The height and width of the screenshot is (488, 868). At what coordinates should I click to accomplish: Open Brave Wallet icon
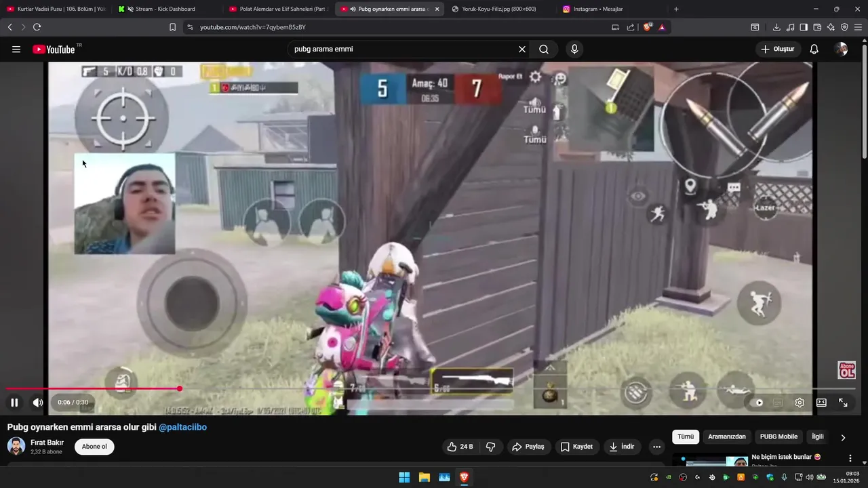[817, 27]
